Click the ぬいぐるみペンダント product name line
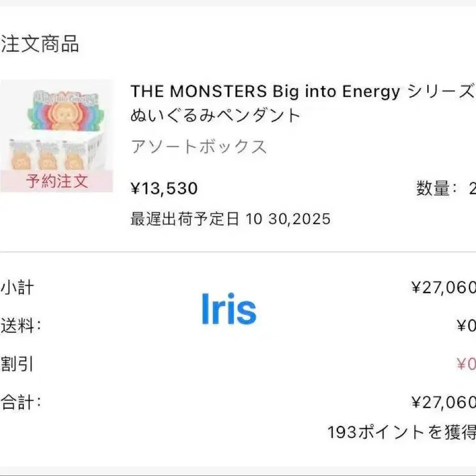The width and height of the screenshot is (476, 476). point(215,115)
